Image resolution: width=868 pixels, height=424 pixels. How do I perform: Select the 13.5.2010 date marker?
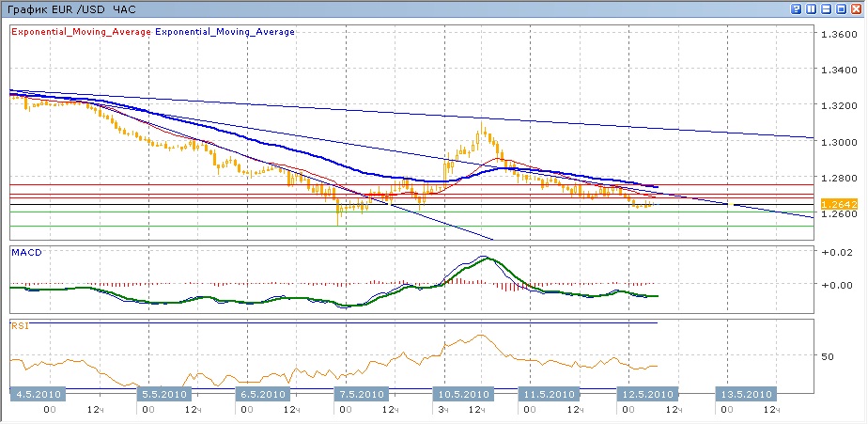click(746, 394)
